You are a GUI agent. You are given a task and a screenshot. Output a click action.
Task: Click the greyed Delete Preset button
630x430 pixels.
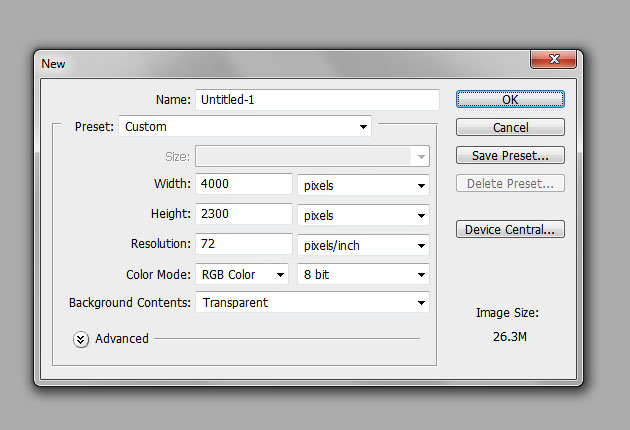pos(510,183)
